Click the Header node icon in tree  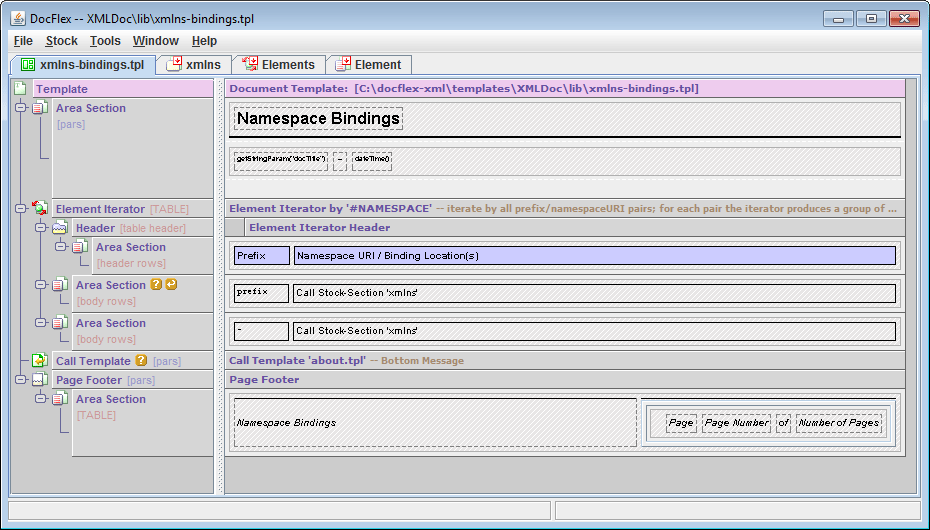(60, 228)
